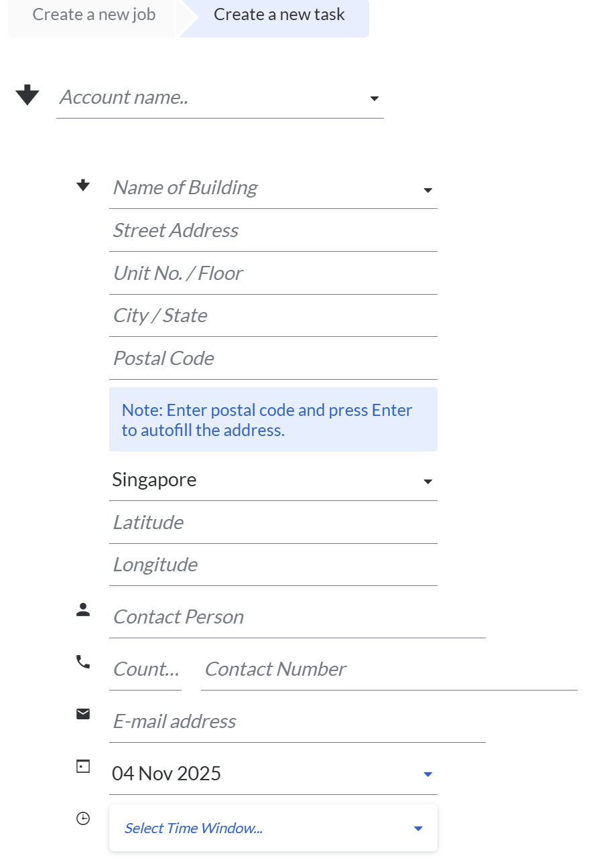Open the 04 Nov 2025 date picker
Viewport: 599px width, 868px height.
[x=428, y=774]
